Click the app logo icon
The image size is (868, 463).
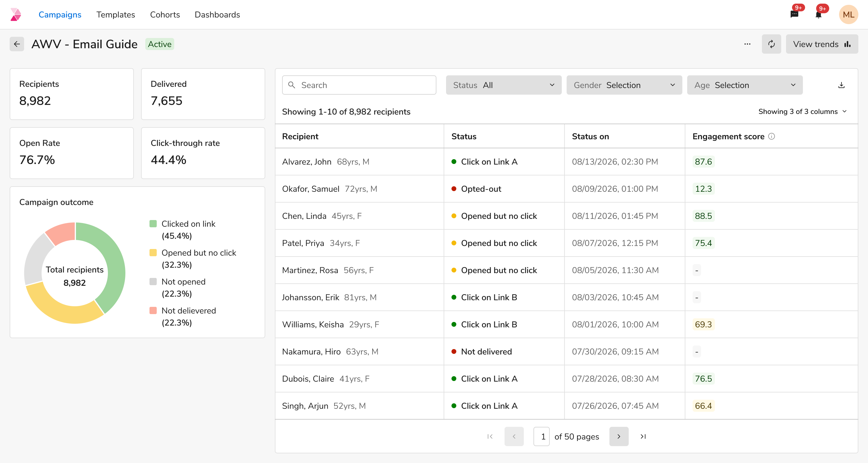point(15,14)
